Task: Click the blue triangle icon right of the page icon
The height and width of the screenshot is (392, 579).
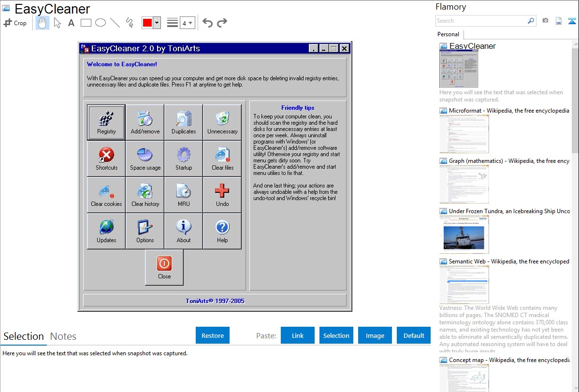Action: (572, 21)
